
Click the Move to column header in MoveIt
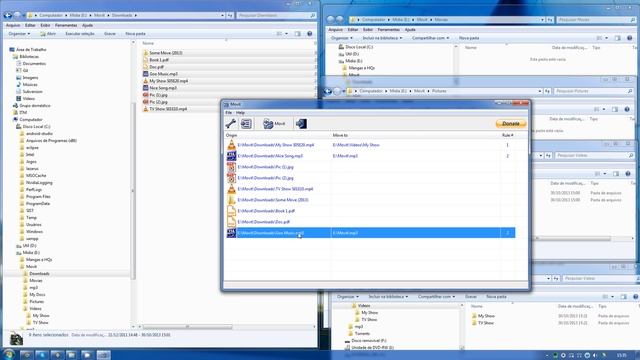pyautogui.click(x=340, y=135)
